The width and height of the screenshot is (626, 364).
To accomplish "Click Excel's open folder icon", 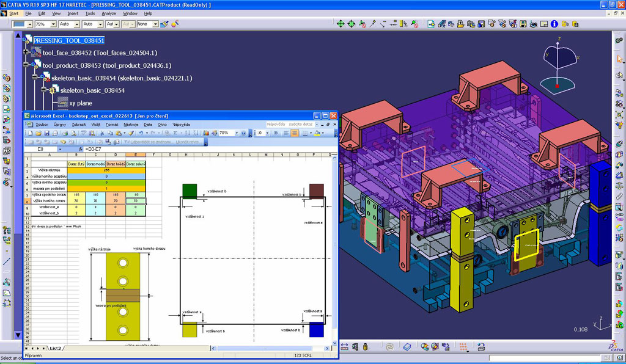I will pyautogui.click(x=39, y=133).
